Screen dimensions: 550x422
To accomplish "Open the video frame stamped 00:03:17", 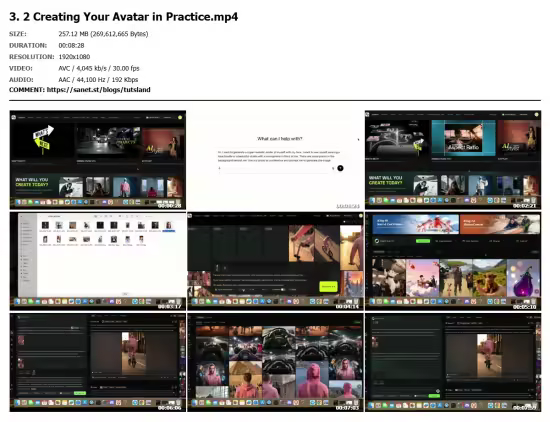I will tap(98, 261).
